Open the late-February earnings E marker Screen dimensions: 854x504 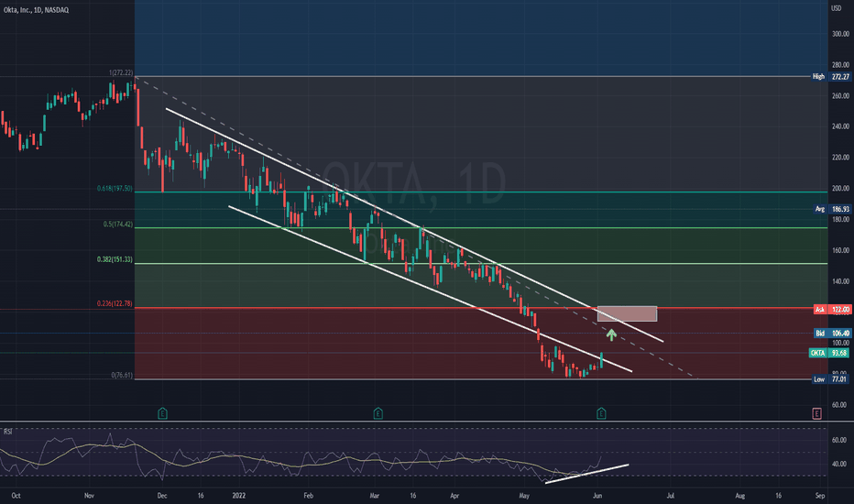(x=378, y=413)
